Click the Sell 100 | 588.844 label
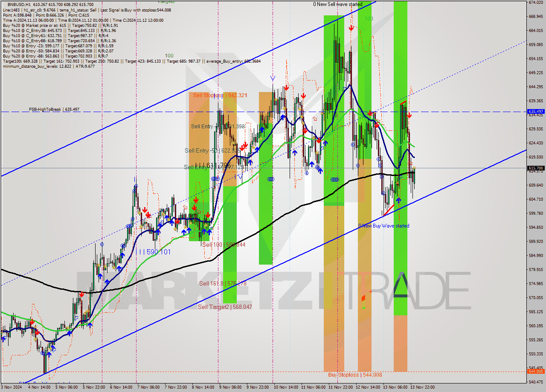Viewport: 546px width, 392px height. coord(224,245)
